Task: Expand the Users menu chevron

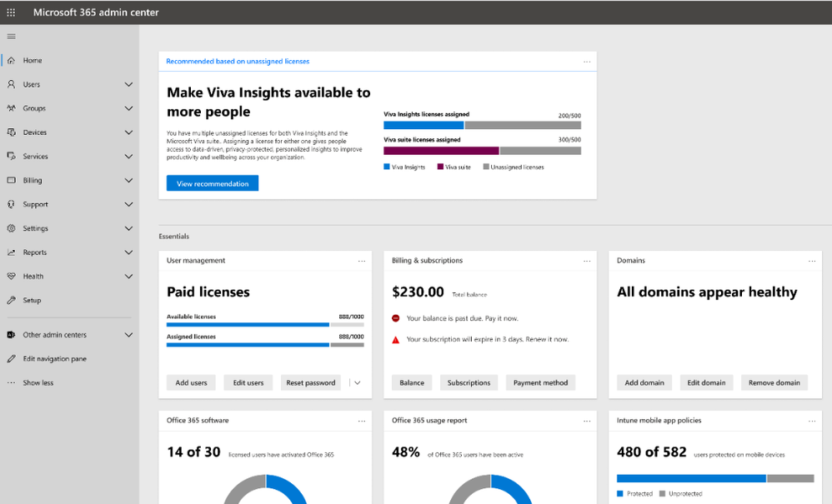Action: [x=128, y=84]
